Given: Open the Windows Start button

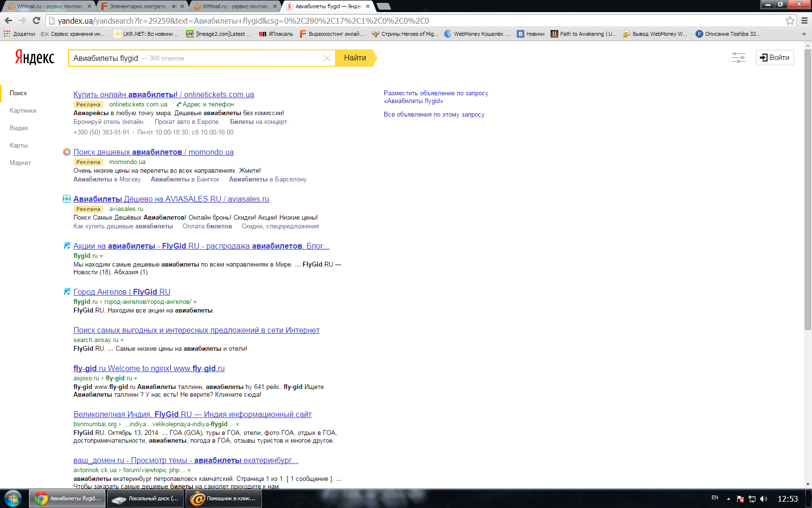Looking at the screenshot, I should pyautogui.click(x=13, y=498).
